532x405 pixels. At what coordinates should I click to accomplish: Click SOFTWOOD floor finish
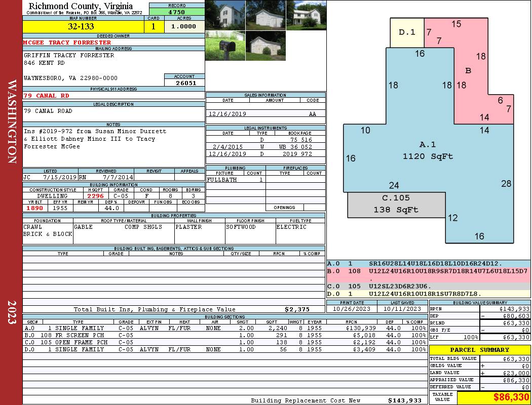pos(241,227)
